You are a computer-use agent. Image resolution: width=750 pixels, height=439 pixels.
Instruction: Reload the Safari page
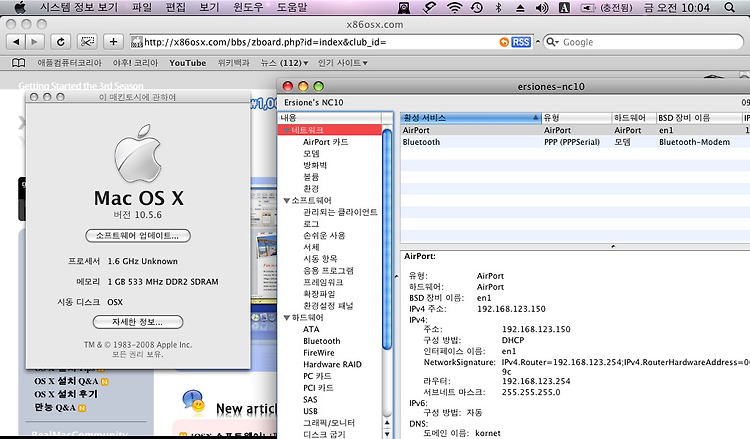[x=61, y=42]
